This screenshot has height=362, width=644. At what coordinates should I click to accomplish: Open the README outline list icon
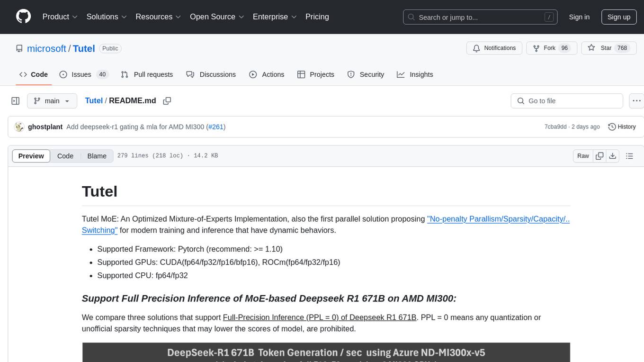pyautogui.click(x=629, y=156)
